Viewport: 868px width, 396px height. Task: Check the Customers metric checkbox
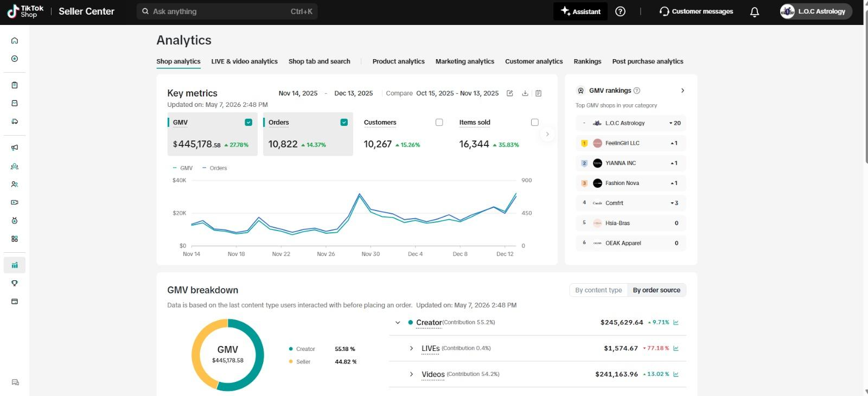coord(439,123)
